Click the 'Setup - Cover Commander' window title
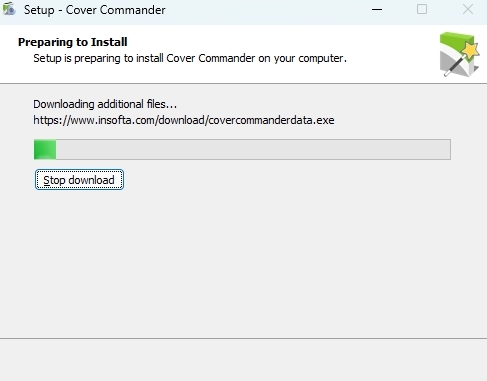Viewport: 487px width, 381px height. [95, 10]
